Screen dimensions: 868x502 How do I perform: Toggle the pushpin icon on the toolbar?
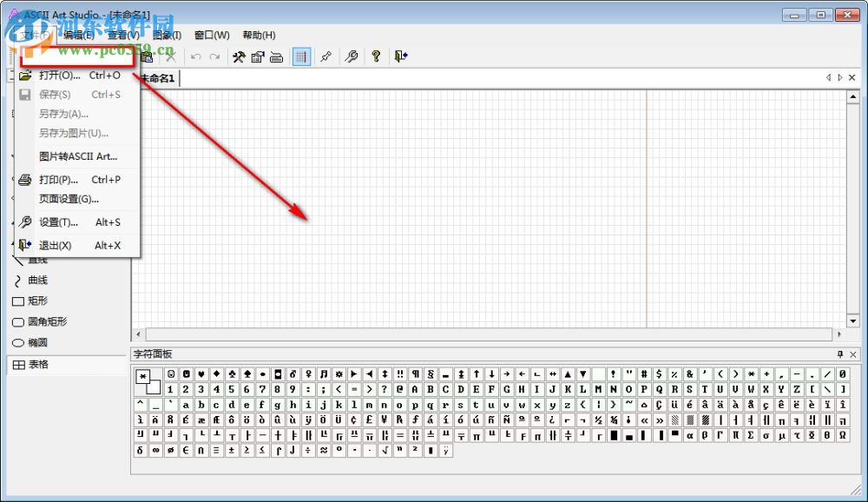pyautogui.click(x=325, y=56)
